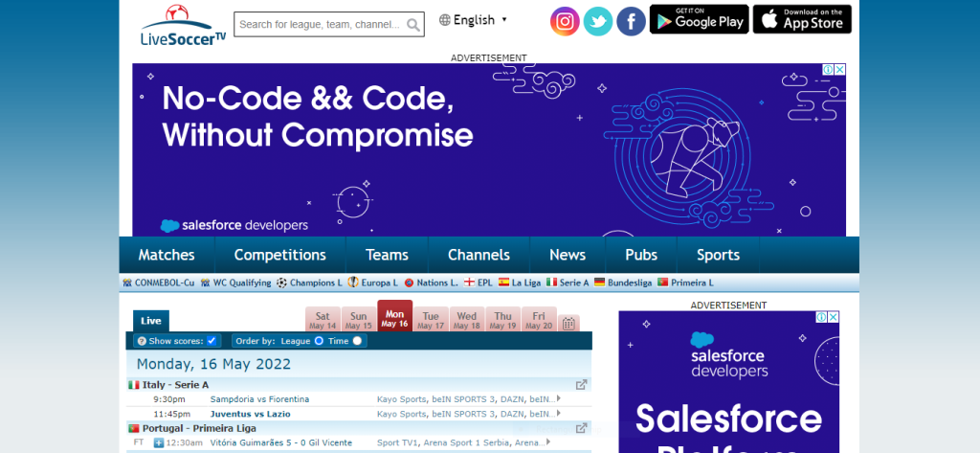This screenshot has width=980, height=453.
Task: Click the 9:30pm kickoff time
Action: pos(169,399)
